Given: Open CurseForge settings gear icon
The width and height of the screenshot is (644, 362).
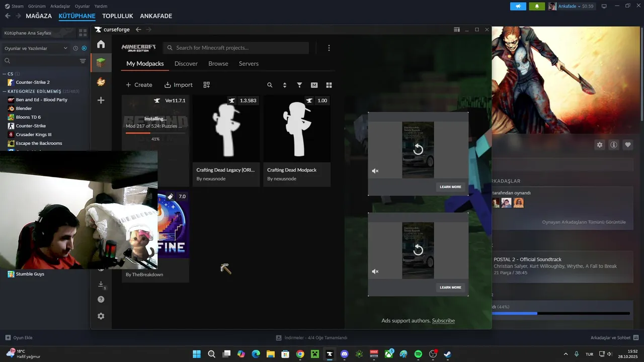Looking at the screenshot, I should 101,316.
